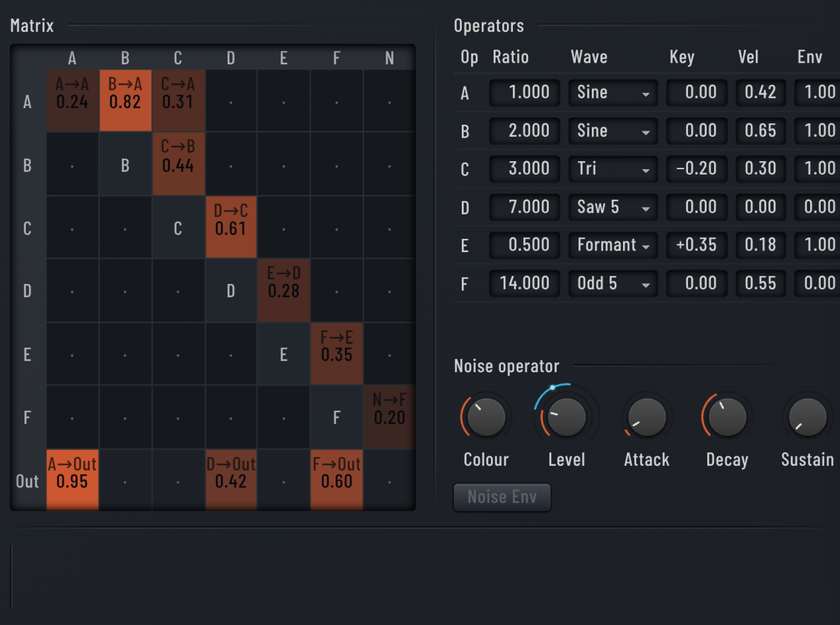
Task: Open the Saw 5 wave dropdown
Action: pyautogui.click(x=613, y=207)
